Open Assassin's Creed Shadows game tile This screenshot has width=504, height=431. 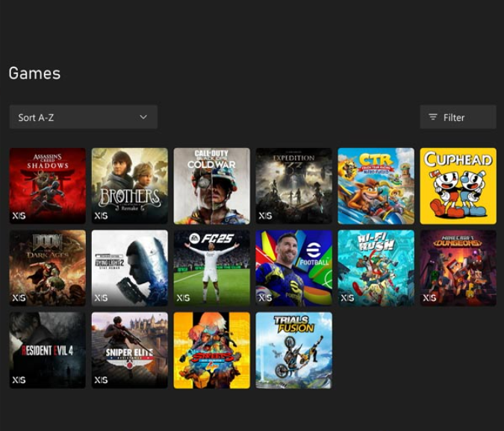point(48,186)
